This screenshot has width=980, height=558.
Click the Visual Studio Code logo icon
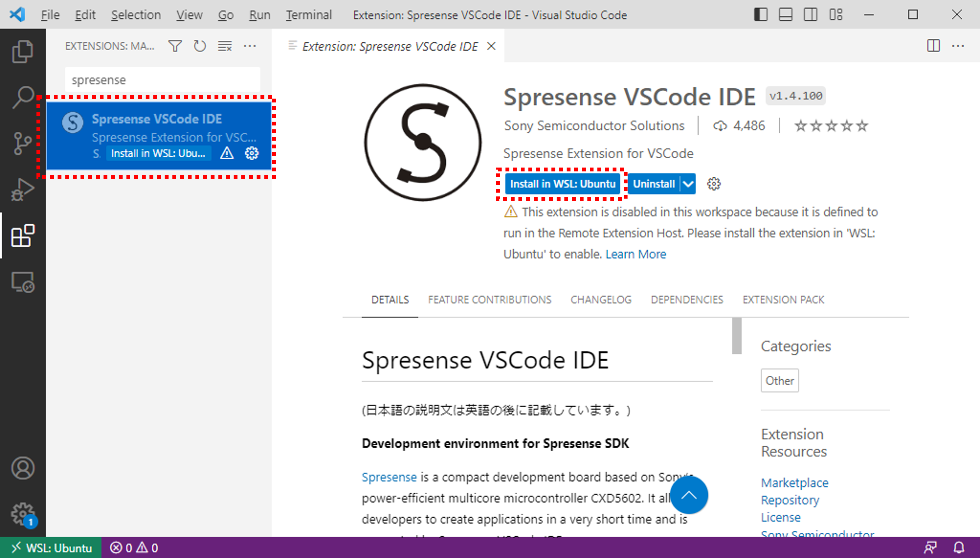17,14
